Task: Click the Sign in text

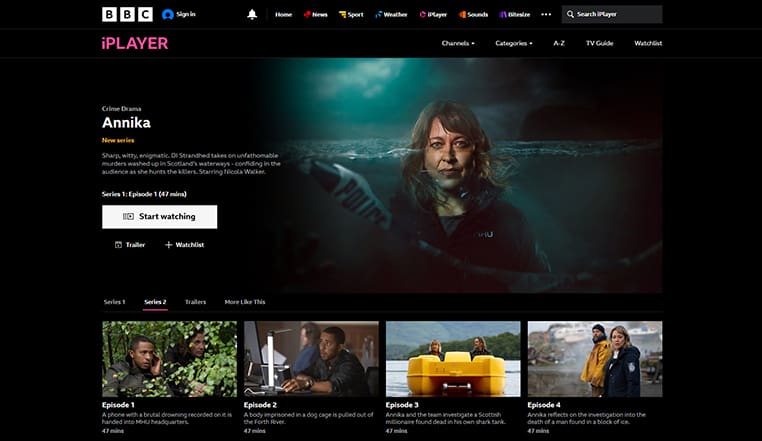Action: (186, 14)
